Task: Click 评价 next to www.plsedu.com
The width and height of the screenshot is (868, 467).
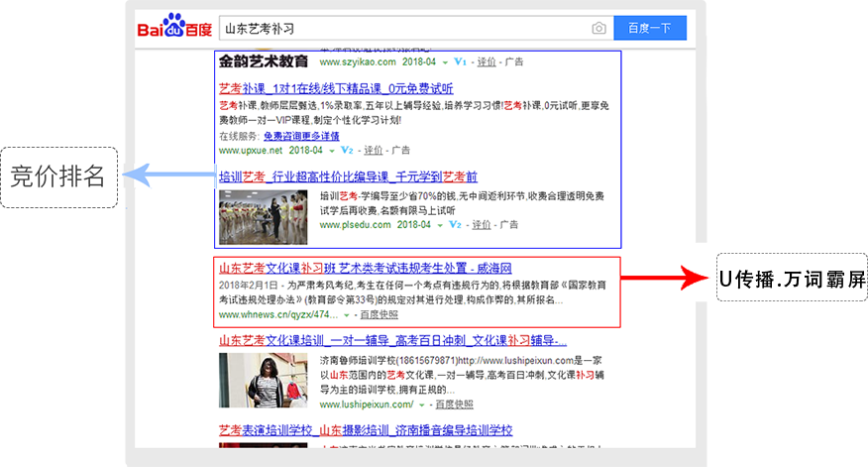Action: 481,225
